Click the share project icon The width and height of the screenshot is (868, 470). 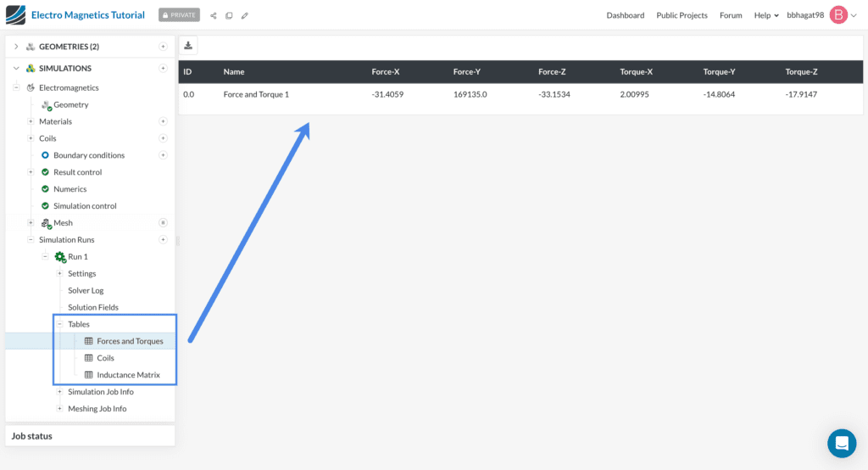214,15
